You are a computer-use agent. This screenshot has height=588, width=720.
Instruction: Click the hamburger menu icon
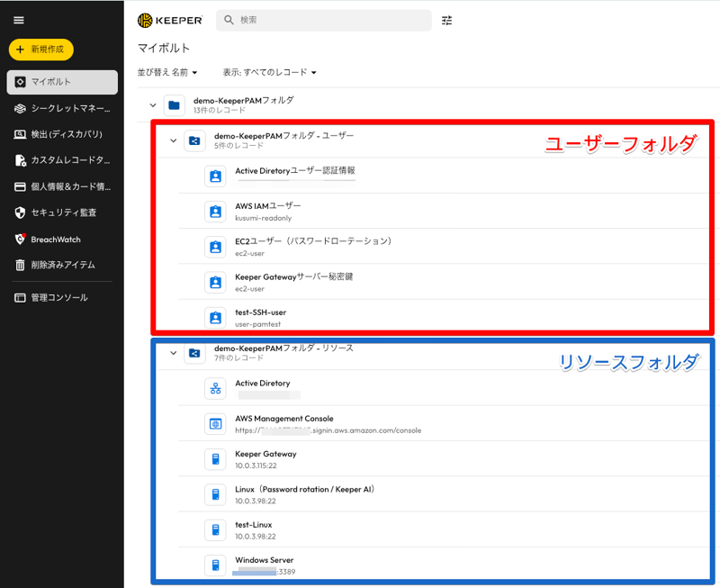point(19,20)
